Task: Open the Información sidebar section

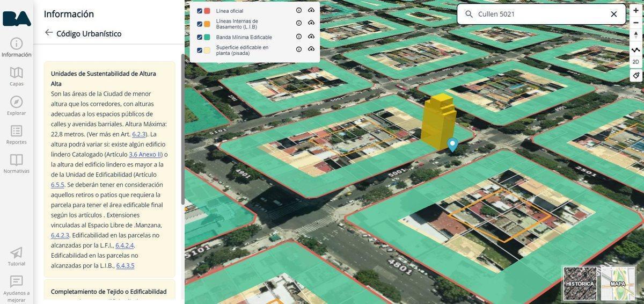Action: tap(17, 47)
